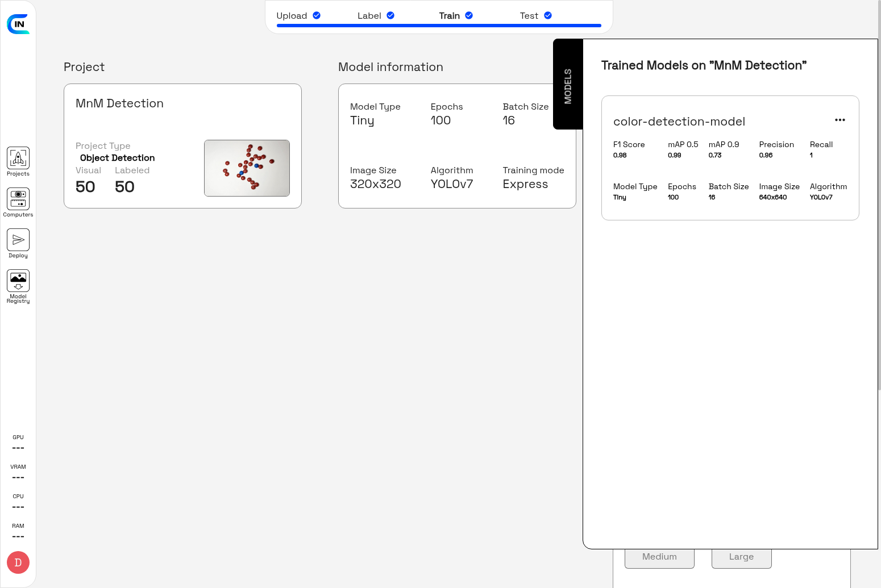Open the Model Registry icon
This screenshot has width=881, height=588.
[18, 281]
